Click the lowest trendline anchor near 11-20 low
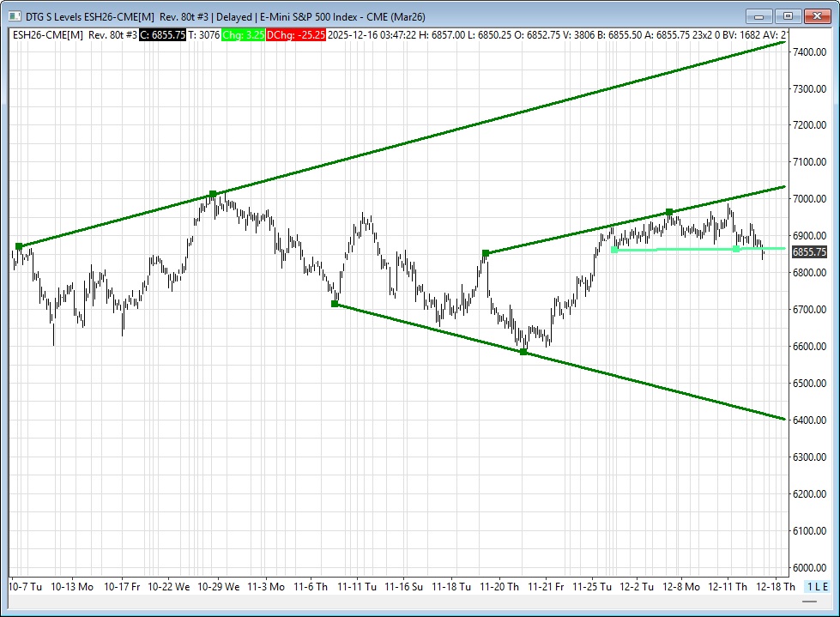The height and width of the screenshot is (617, 840). tap(523, 352)
